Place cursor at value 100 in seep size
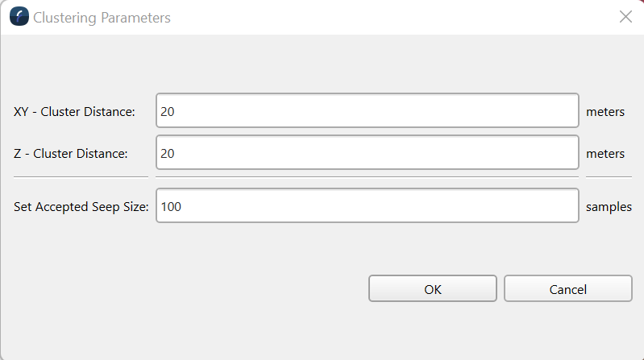Screen dimensions: 644x360 pos(171,207)
